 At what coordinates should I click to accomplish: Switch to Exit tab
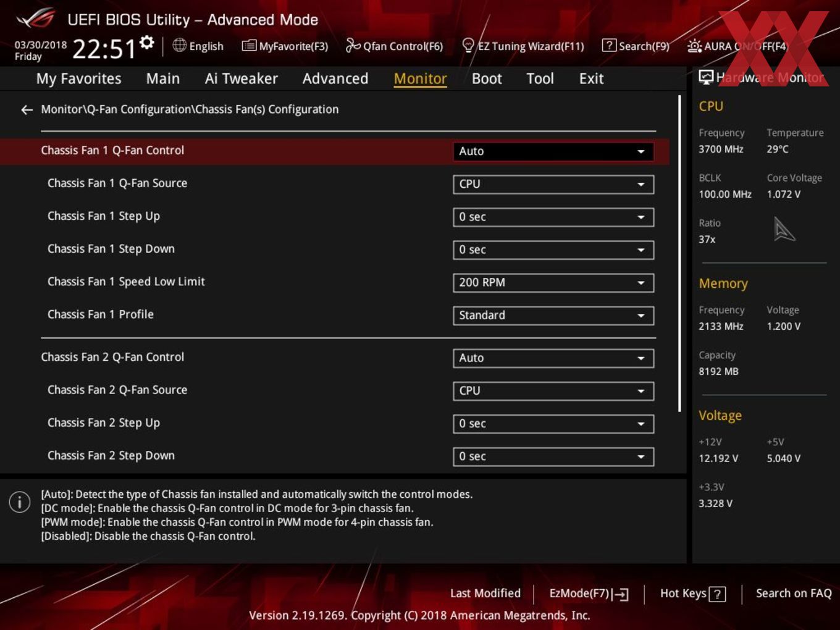point(591,78)
